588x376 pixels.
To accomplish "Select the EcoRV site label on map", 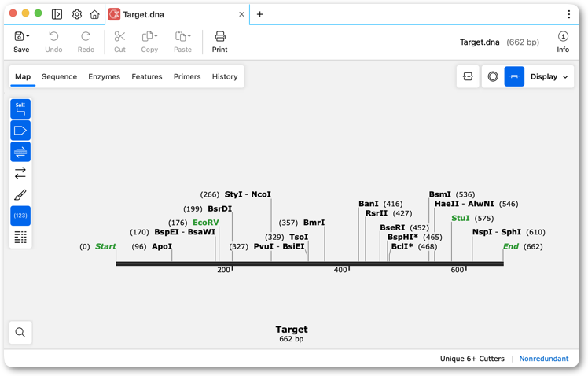I will (x=205, y=223).
